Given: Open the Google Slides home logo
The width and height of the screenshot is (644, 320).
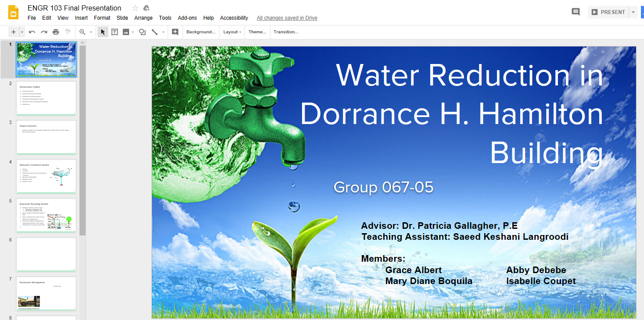Looking at the screenshot, I should (13, 12).
